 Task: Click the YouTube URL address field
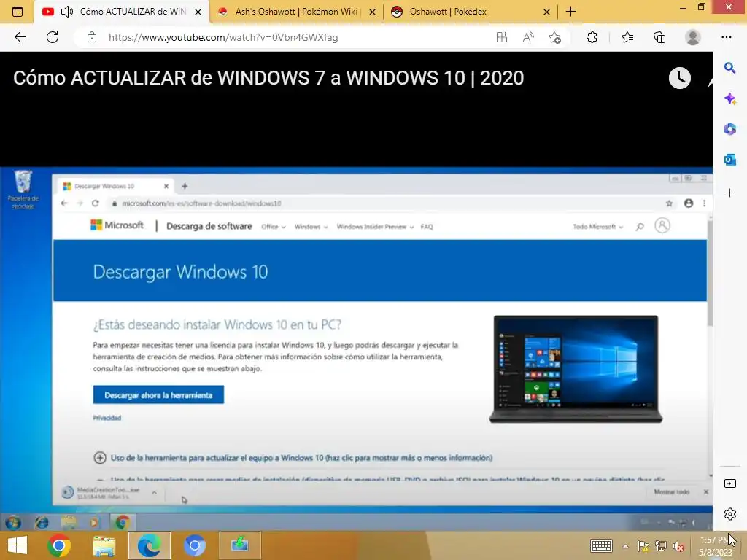pyautogui.click(x=223, y=37)
